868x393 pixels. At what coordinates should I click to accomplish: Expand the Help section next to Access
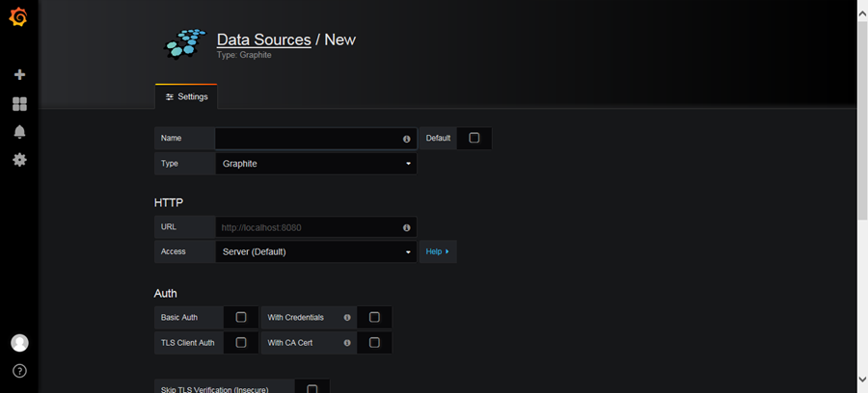(x=438, y=251)
